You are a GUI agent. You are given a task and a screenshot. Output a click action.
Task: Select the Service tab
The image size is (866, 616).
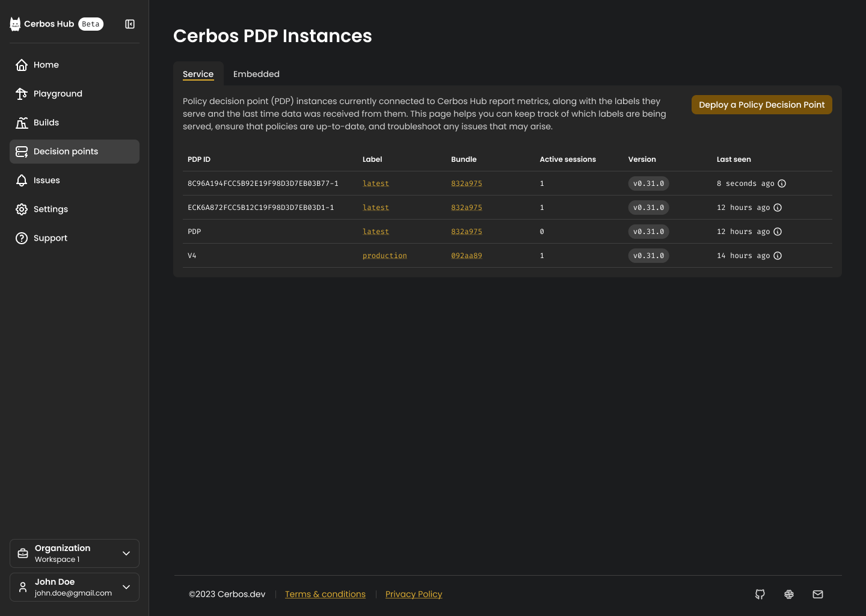click(198, 73)
